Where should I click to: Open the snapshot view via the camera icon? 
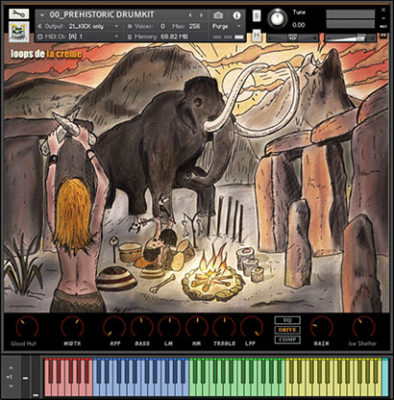tap(218, 15)
